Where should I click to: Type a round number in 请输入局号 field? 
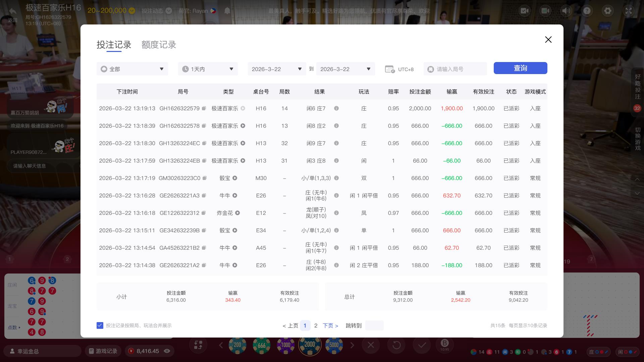coord(456,69)
